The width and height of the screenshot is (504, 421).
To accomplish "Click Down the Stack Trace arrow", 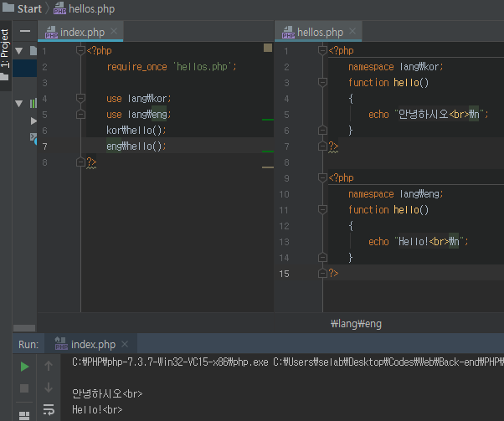I will pos(49,388).
